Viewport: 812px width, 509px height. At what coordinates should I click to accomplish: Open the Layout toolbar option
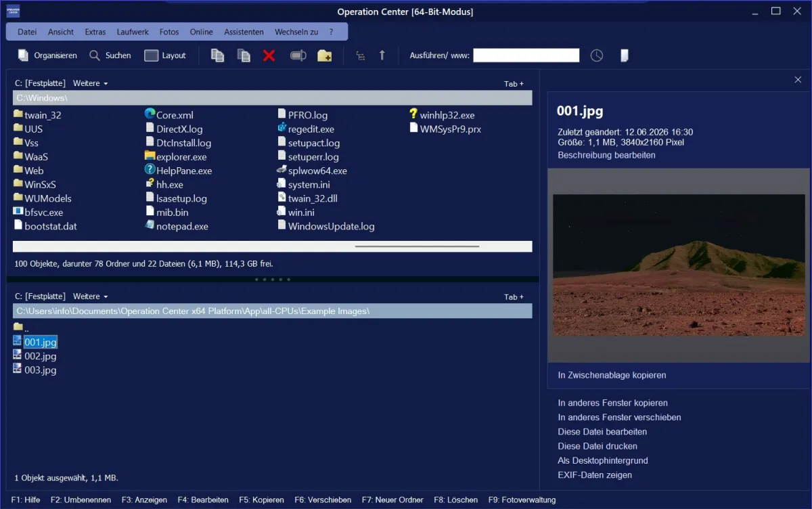pyautogui.click(x=165, y=56)
